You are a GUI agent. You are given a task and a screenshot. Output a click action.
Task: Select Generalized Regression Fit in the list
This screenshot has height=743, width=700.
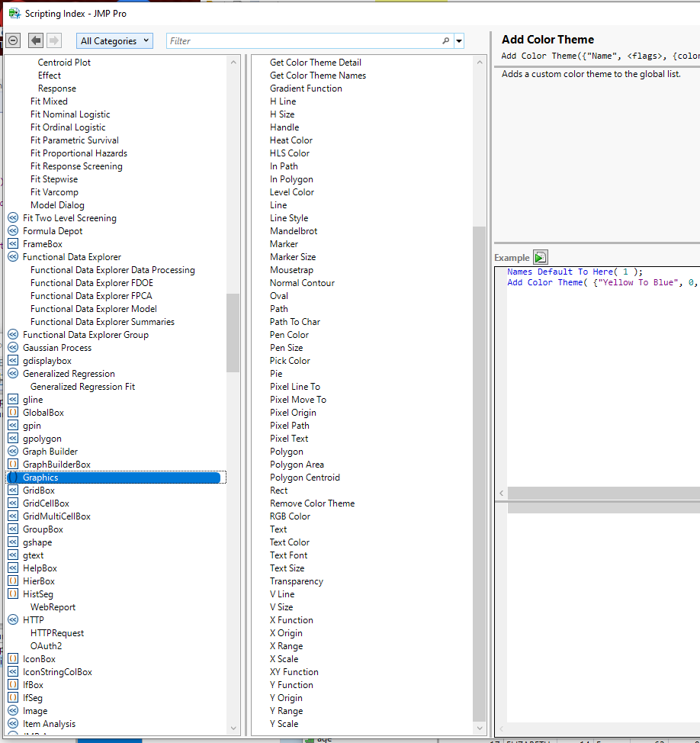[x=82, y=387]
